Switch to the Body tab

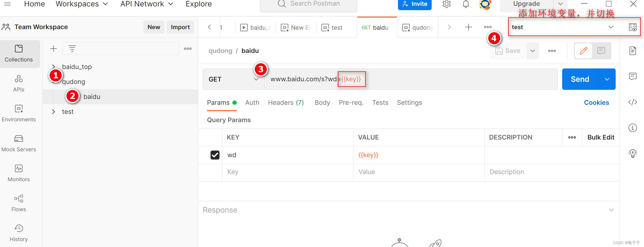pos(322,103)
